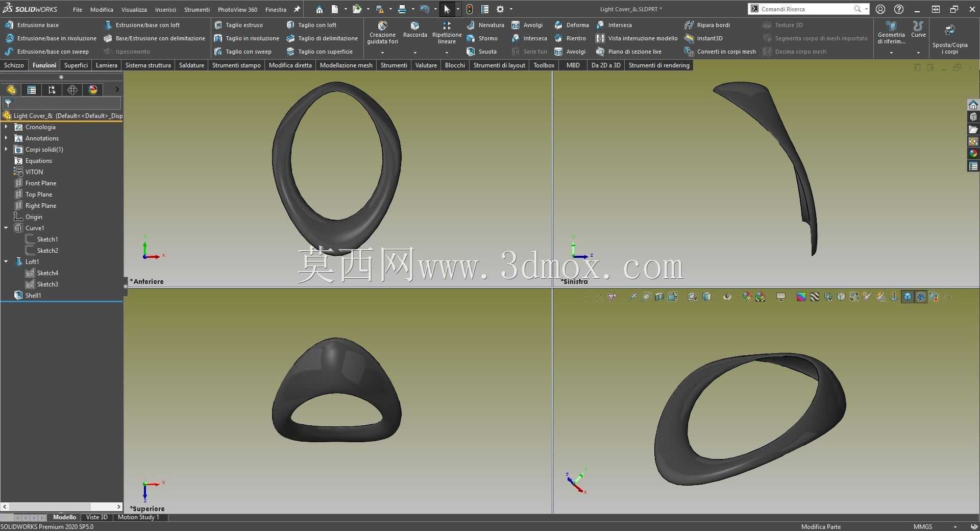This screenshot has height=531, width=980.
Task: Expand the Cronologia tree node
Action: (6, 127)
